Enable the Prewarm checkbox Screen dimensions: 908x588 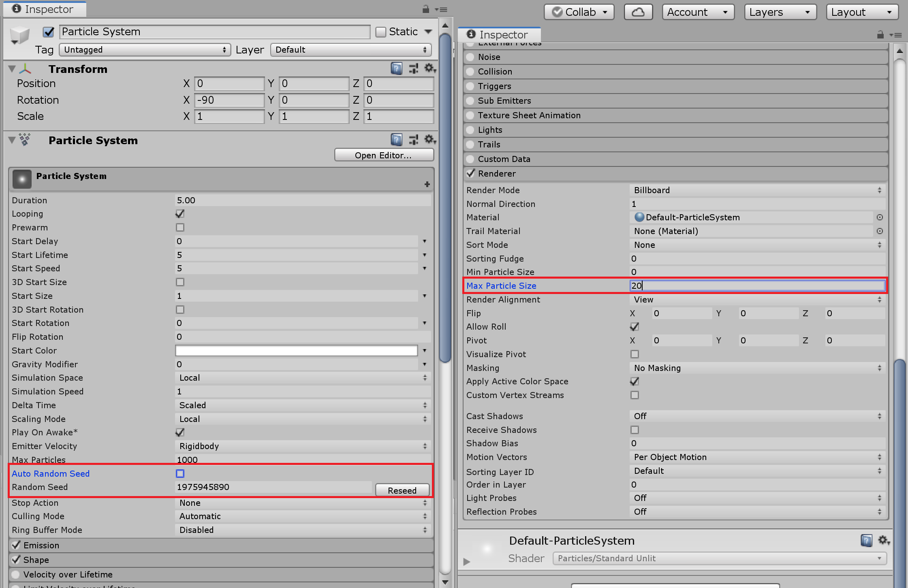tap(180, 228)
